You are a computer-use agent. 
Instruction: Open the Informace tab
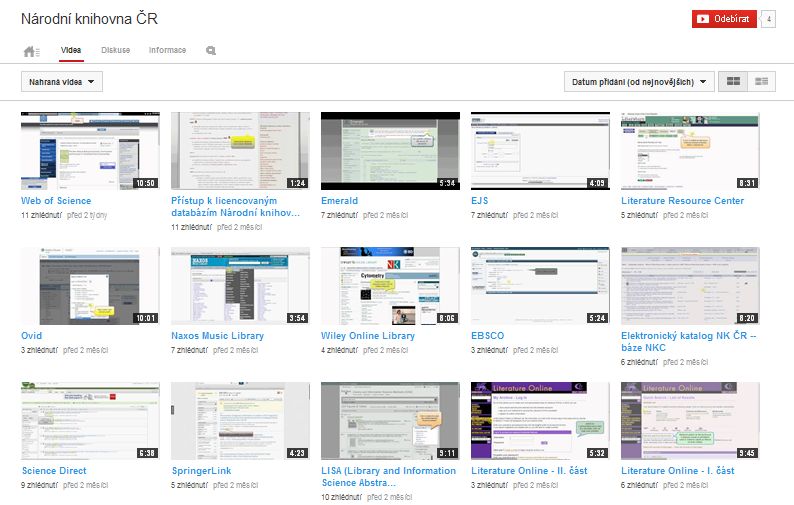tap(167, 50)
